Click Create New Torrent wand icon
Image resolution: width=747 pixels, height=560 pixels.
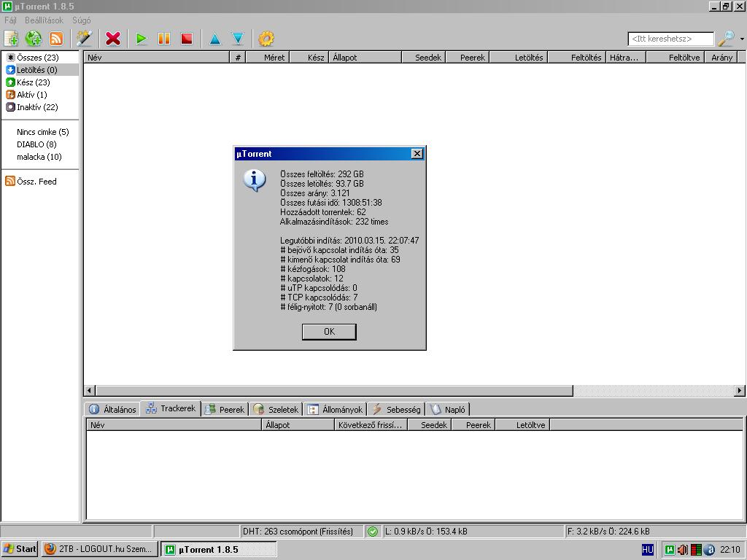(85, 39)
